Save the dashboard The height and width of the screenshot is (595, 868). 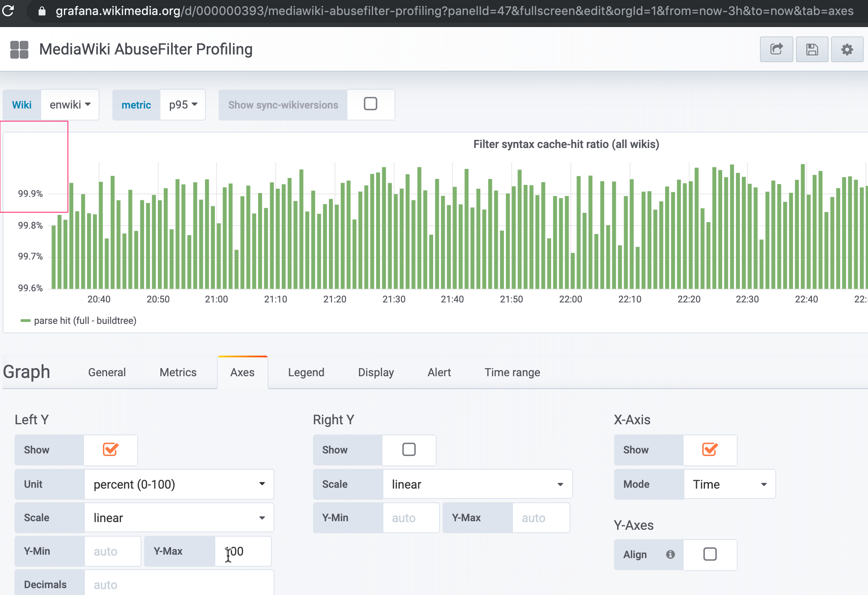(x=812, y=49)
